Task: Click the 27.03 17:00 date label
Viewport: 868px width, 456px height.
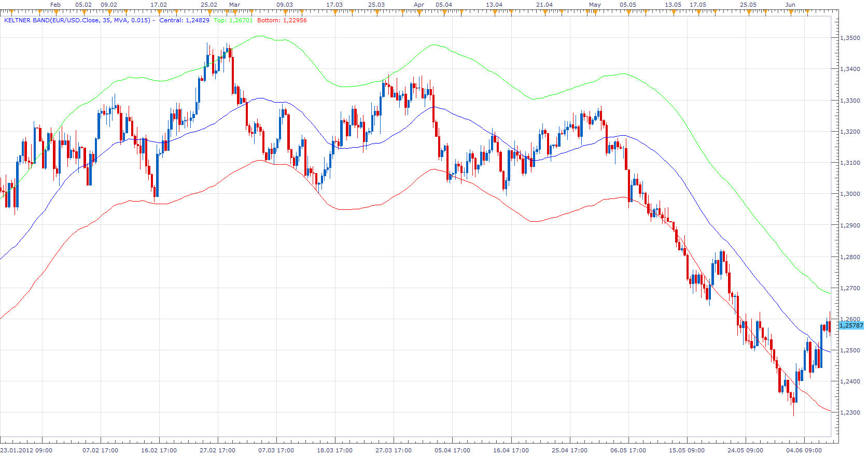Action: tap(394, 450)
